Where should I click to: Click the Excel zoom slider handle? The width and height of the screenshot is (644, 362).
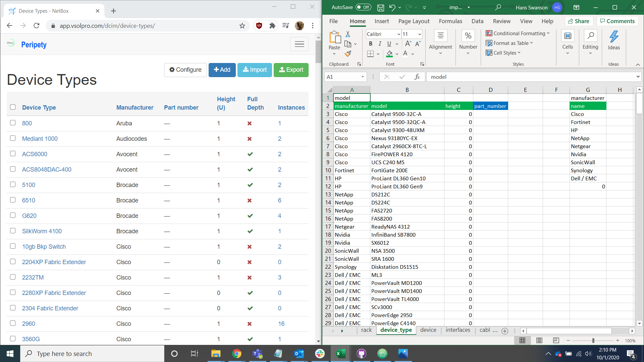(593, 341)
